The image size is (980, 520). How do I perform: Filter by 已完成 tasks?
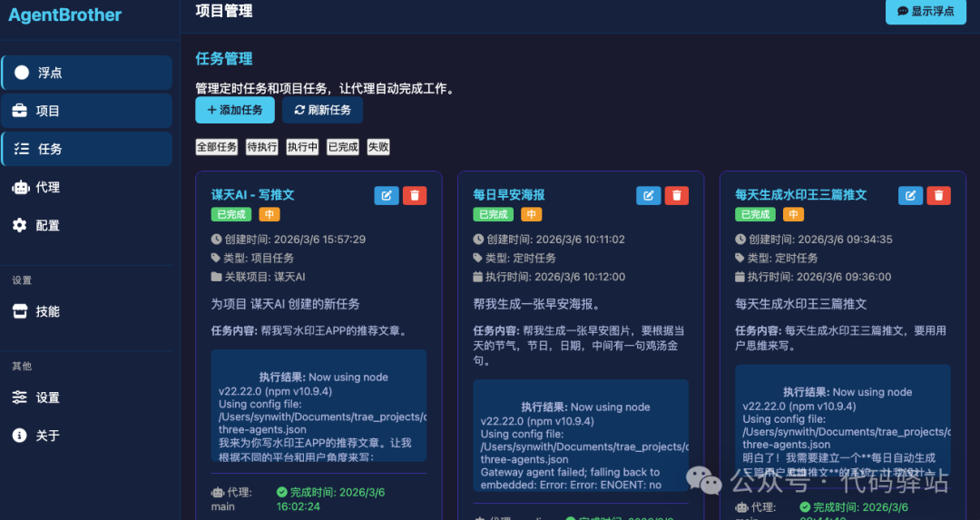pyautogui.click(x=343, y=147)
